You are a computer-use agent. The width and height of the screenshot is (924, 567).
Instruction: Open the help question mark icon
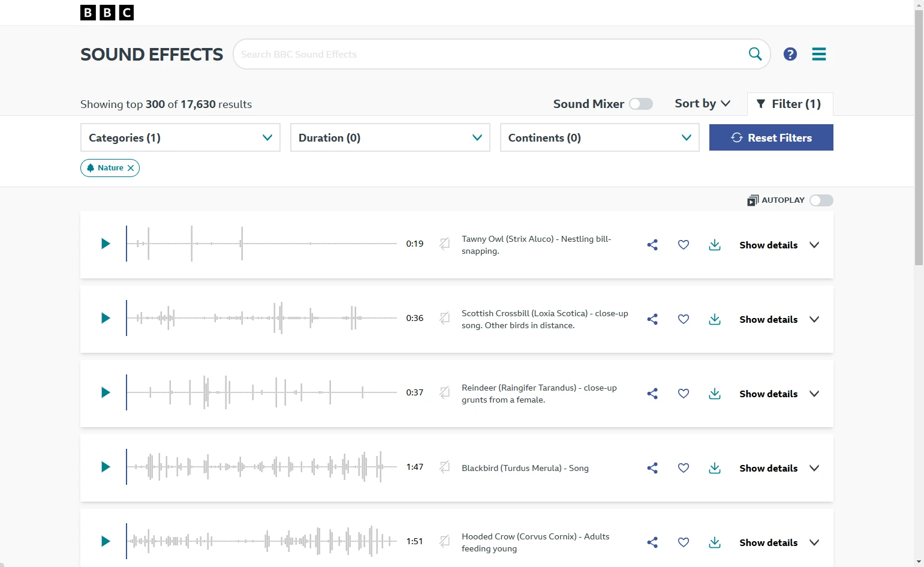(x=790, y=54)
